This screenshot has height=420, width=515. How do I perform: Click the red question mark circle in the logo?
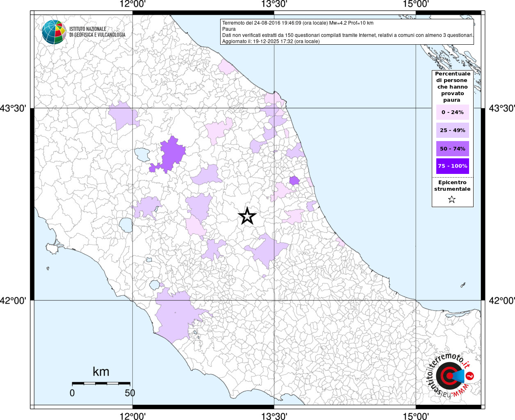pyautogui.click(x=470, y=376)
